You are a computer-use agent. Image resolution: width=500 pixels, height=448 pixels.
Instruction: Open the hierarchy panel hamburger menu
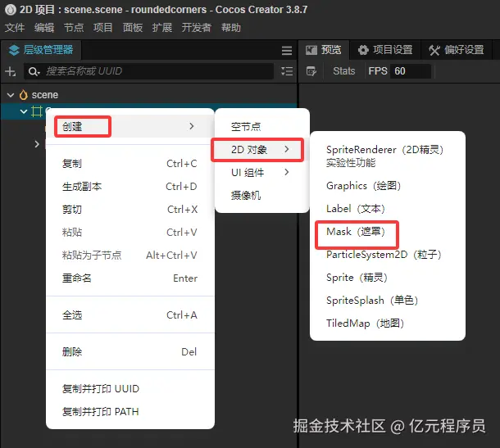pyautogui.click(x=287, y=50)
